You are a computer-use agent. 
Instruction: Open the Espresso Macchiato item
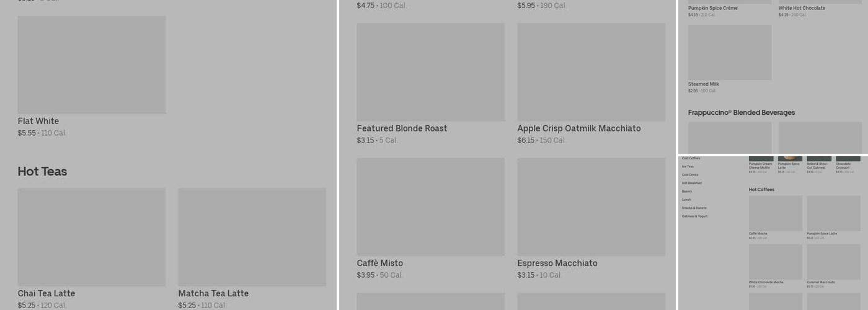pyautogui.click(x=591, y=206)
